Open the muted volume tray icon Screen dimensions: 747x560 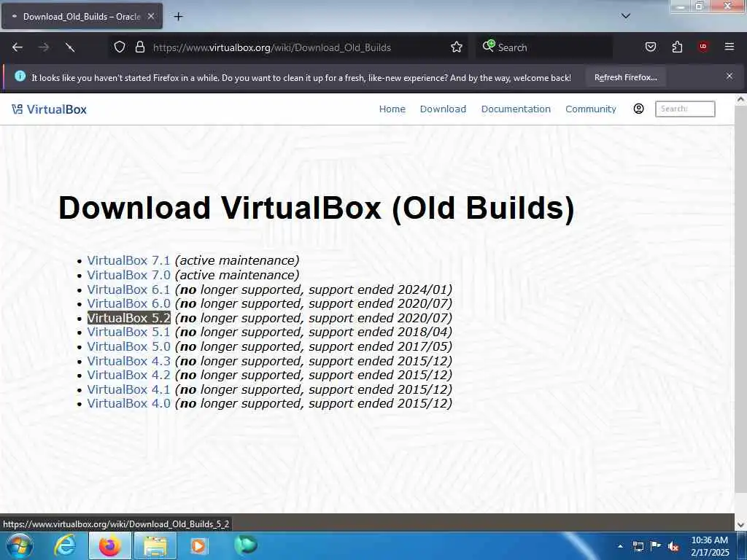click(x=673, y=547)
